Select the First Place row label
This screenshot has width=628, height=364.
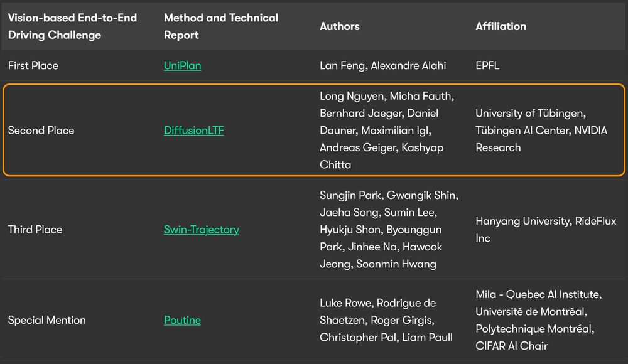click(33, 65)
